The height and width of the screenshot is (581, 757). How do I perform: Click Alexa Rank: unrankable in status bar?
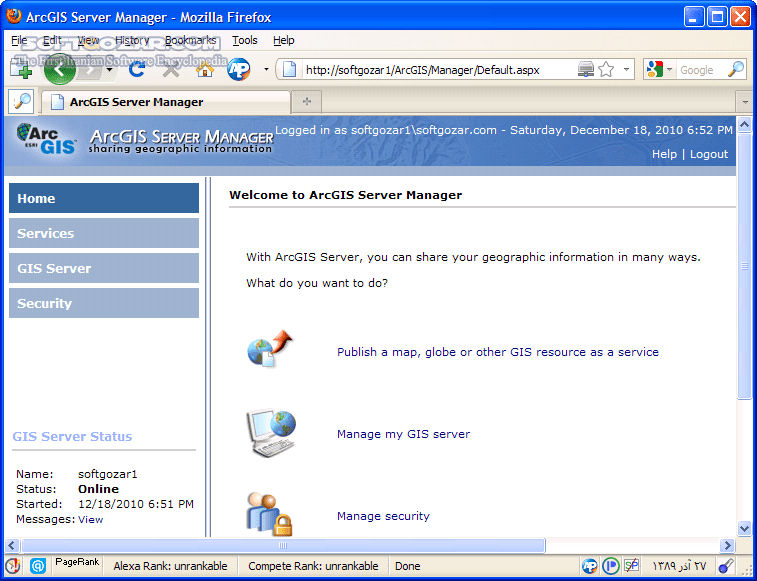(170, 566)
